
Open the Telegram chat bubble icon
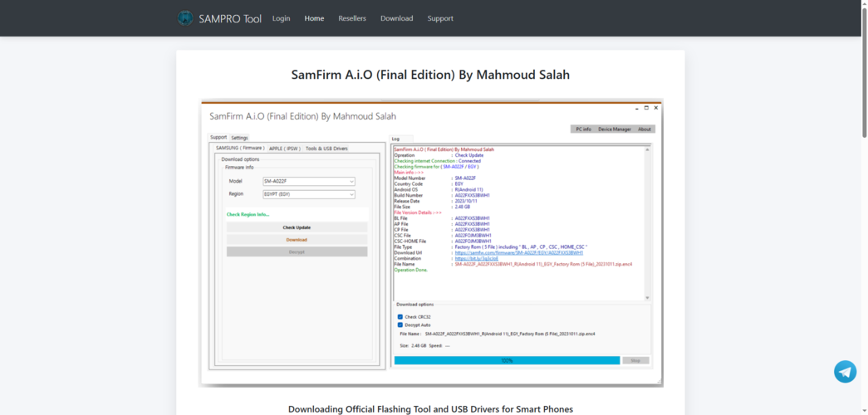pyautogui.click(x=845, y=372)
